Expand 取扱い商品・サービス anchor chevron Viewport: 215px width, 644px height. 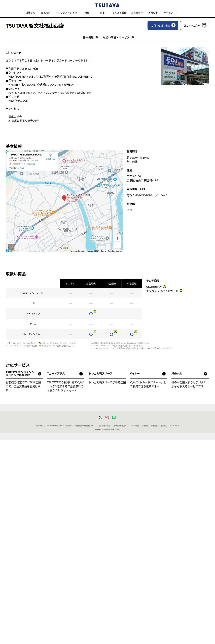tap(133, 37)
